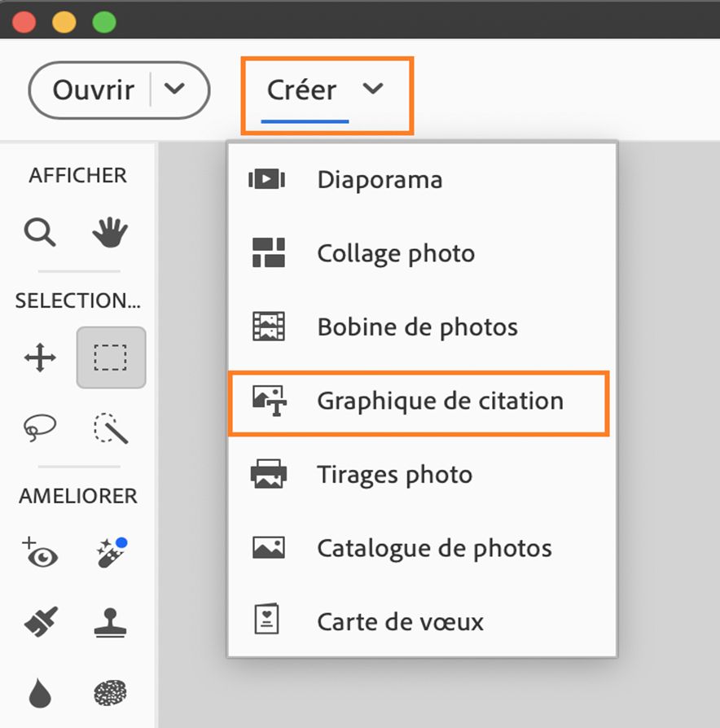This screenshot has height=728, width=720.
Task: Choose Diaporama from the menu
Action: [x=380, y=179]
